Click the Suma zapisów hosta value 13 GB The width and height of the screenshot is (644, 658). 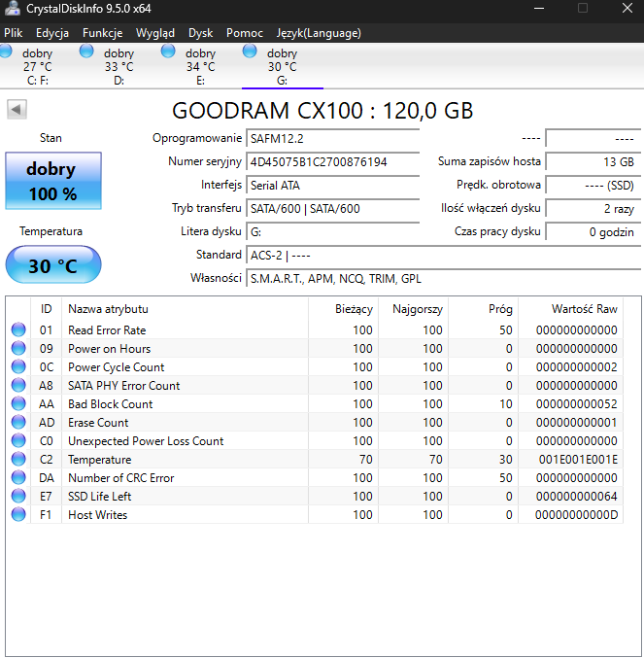[x=593, y=162]
